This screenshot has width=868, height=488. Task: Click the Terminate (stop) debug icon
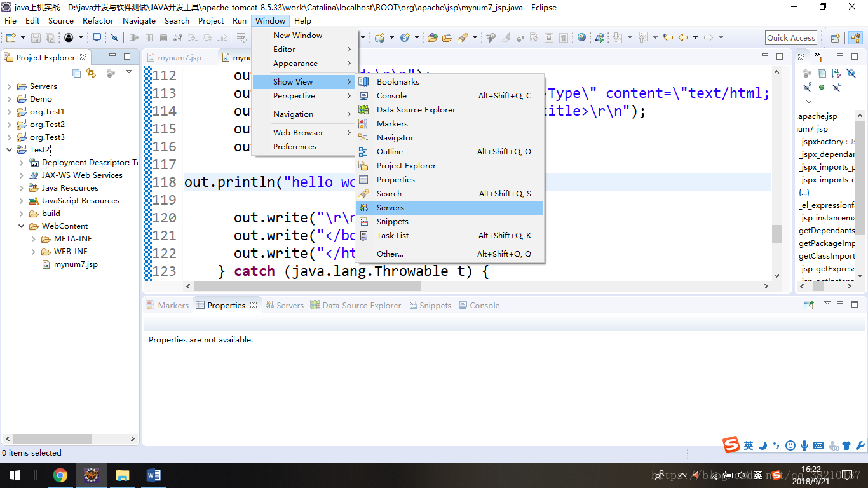[x=164, y=37]
